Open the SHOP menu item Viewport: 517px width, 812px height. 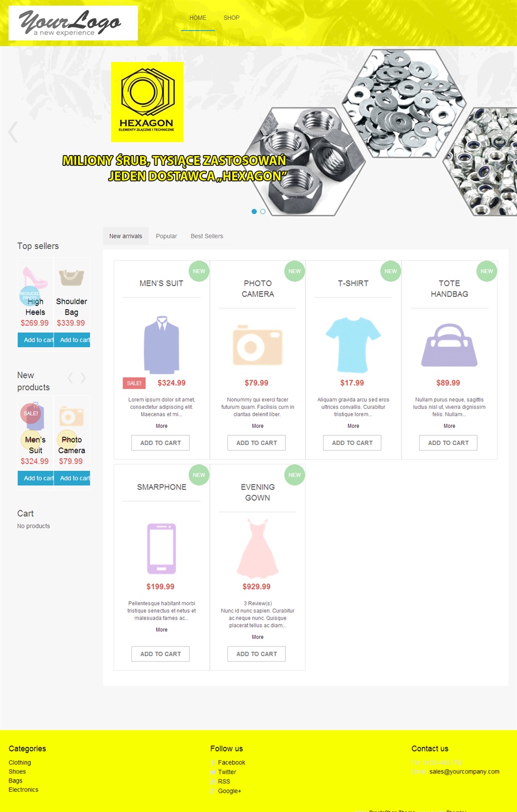pos(232,18)
